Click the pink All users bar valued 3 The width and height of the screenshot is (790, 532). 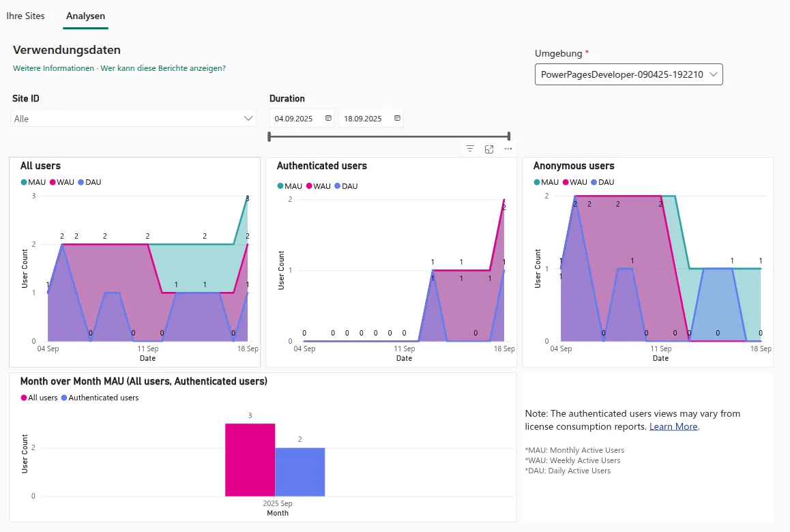(x=250, y=460)
